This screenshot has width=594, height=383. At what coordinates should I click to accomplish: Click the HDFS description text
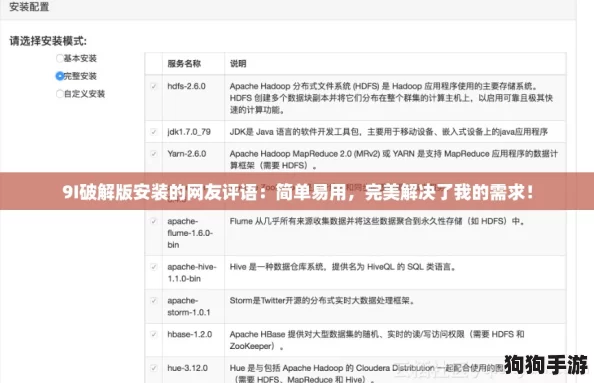(x=391, y=98)
